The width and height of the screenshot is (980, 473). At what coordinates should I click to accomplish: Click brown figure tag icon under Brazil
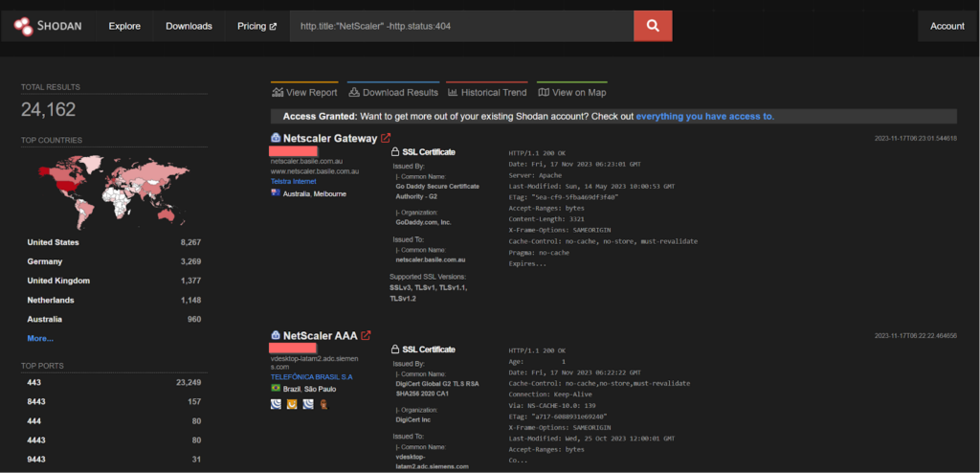(x=323, y=404)
